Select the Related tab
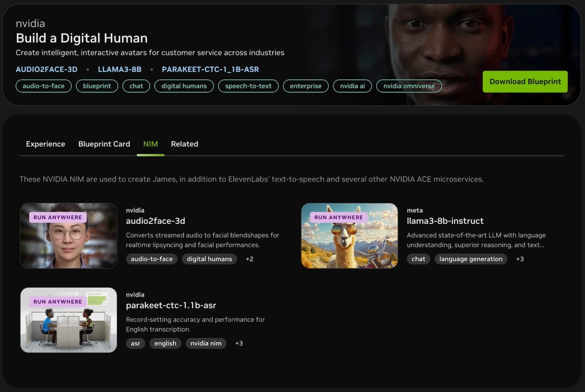This screenshot has width=585, height=392. 184,144
